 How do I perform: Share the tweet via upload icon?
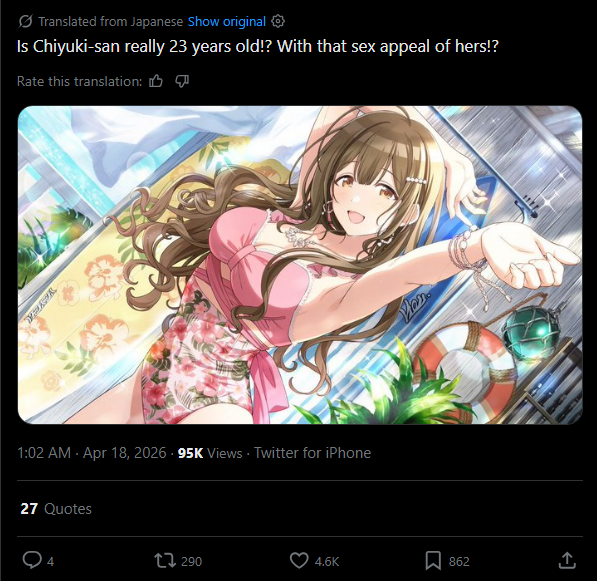coord(567,560)
